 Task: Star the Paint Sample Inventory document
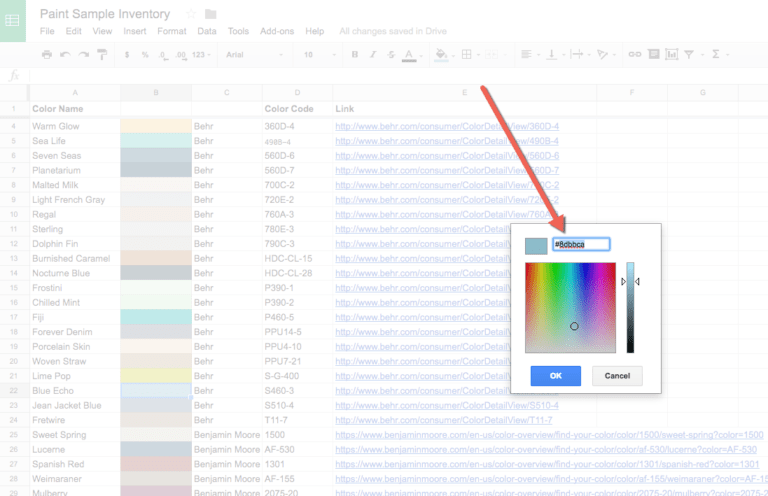(190, 14)
